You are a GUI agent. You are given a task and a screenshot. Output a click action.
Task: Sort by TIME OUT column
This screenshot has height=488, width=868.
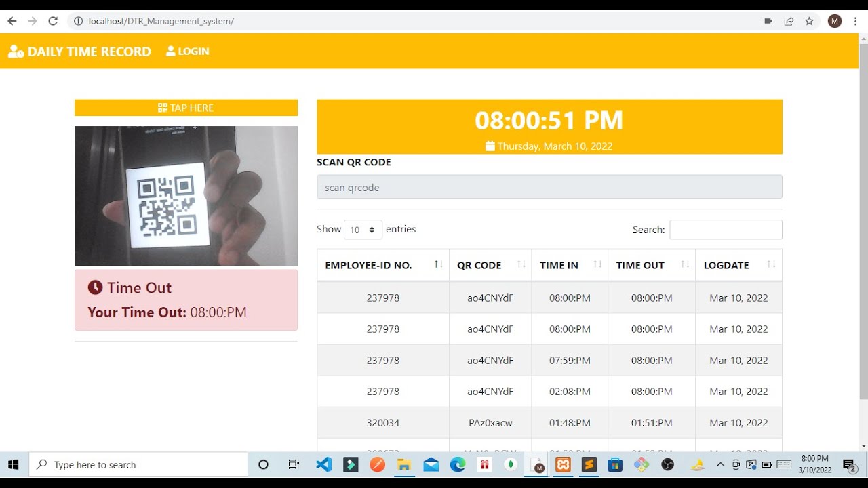point(652,265)
